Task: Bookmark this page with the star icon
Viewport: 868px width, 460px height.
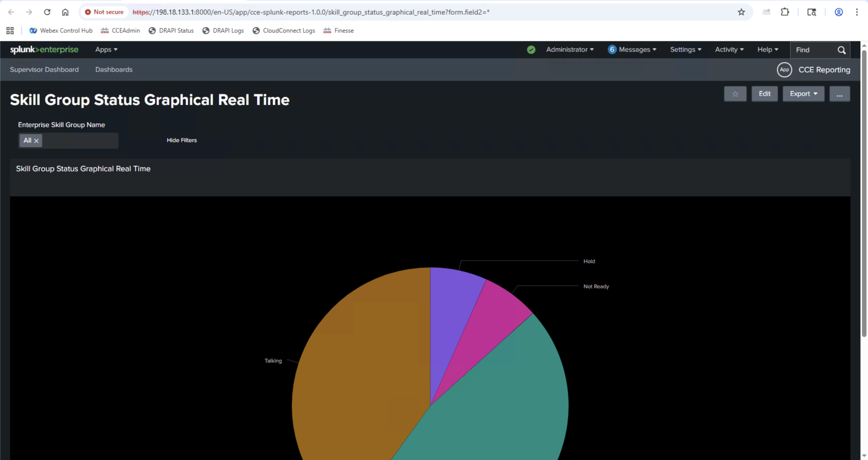Action: [741, 12]
